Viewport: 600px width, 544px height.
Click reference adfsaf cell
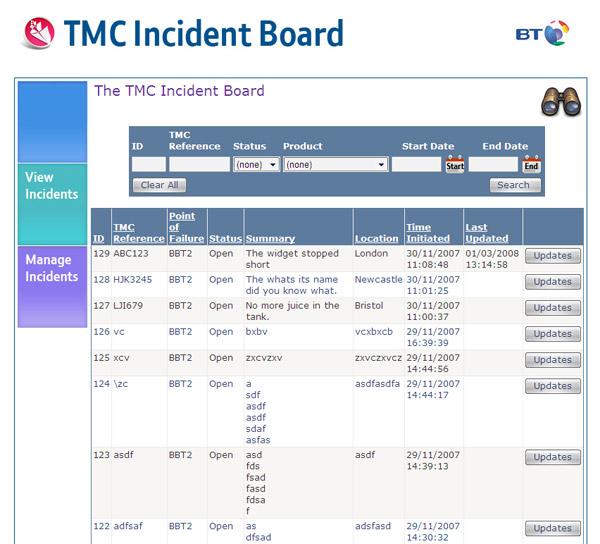(128, 526)
